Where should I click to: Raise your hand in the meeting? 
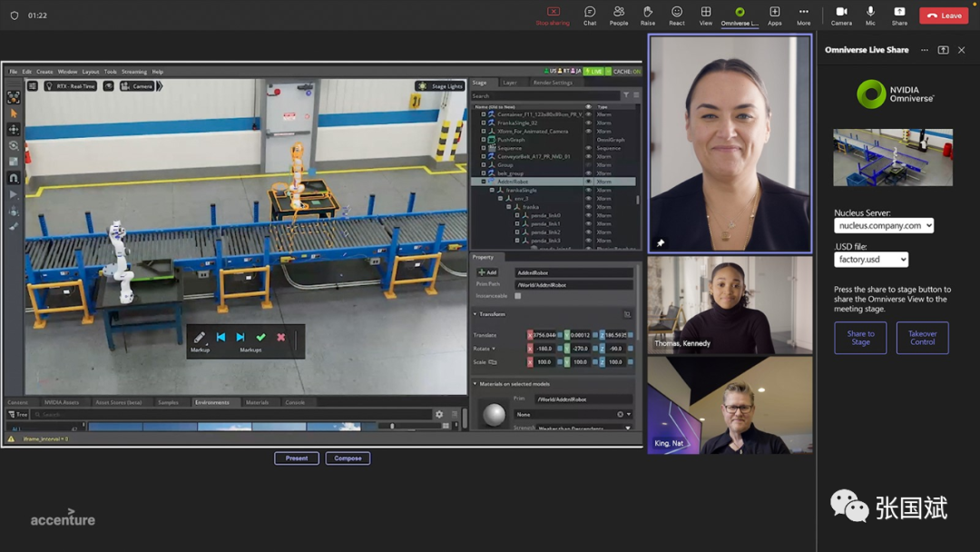click(648, 15)
